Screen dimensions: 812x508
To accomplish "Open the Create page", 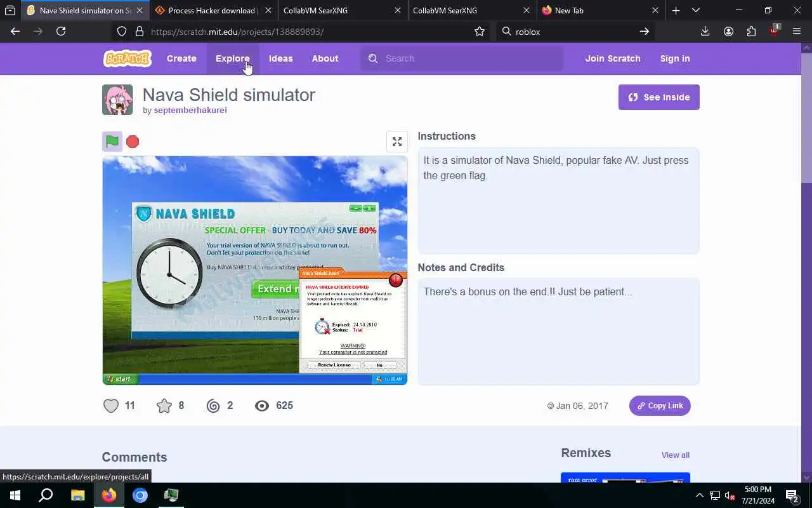I will point(181,58).
